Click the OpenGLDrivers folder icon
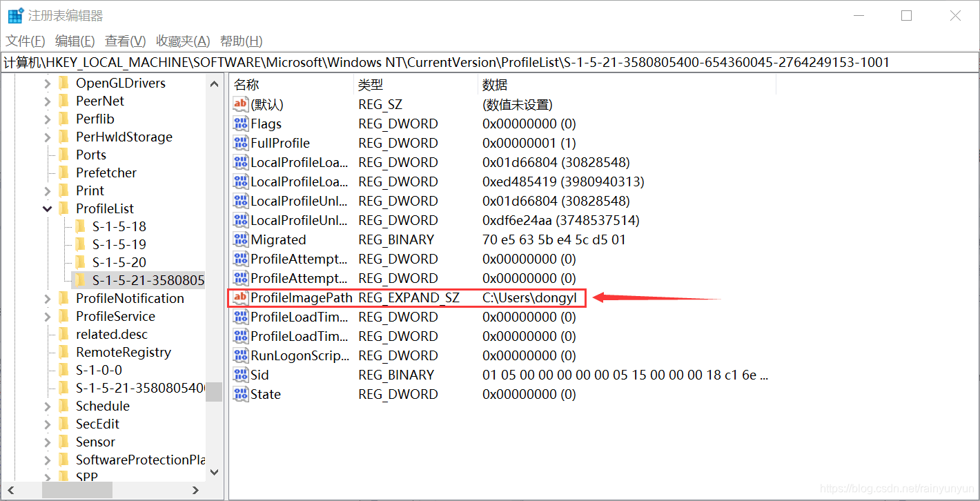This screenshot has height=501, width=980. 64,83
